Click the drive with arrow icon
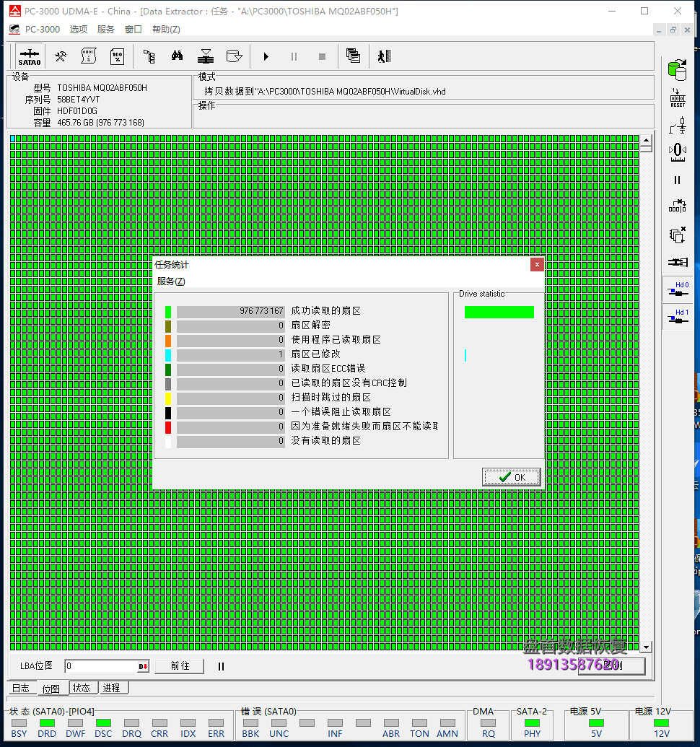 click(x=234, y=57)
